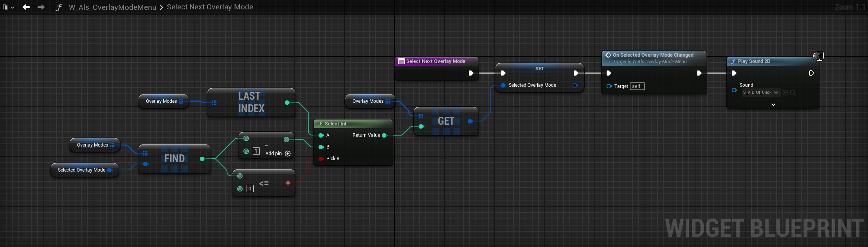Click the client-only monitor icon on Play Sound 2D
The height and width of the screenshot is (247, 868).
click(819, 56)
